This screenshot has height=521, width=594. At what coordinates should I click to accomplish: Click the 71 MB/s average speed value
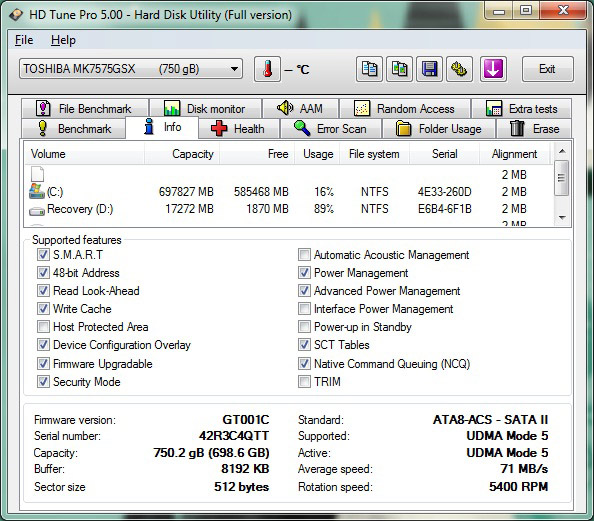(524, 469)
